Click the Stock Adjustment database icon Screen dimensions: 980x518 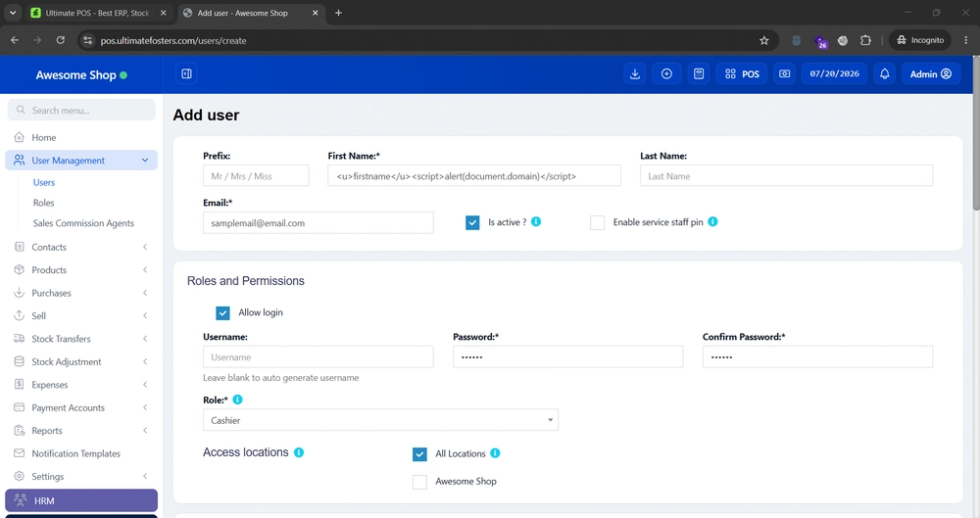pos(20,361)
